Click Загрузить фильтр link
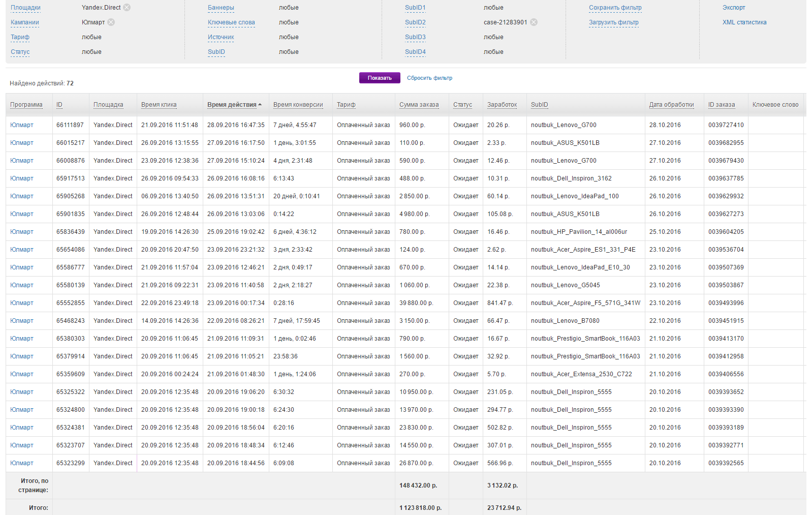This screenshot has height=515, width=812. click(x=613, y=22)
